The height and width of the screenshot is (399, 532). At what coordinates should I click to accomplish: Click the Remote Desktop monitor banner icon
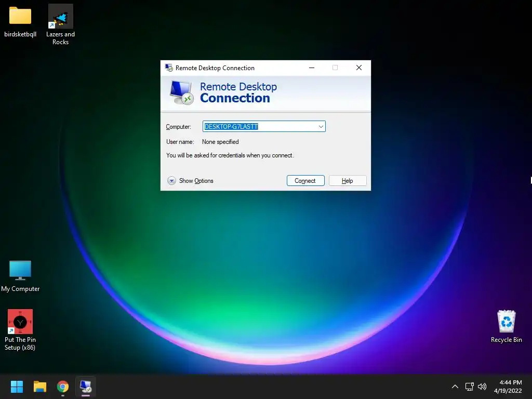(x=181, y=92)
